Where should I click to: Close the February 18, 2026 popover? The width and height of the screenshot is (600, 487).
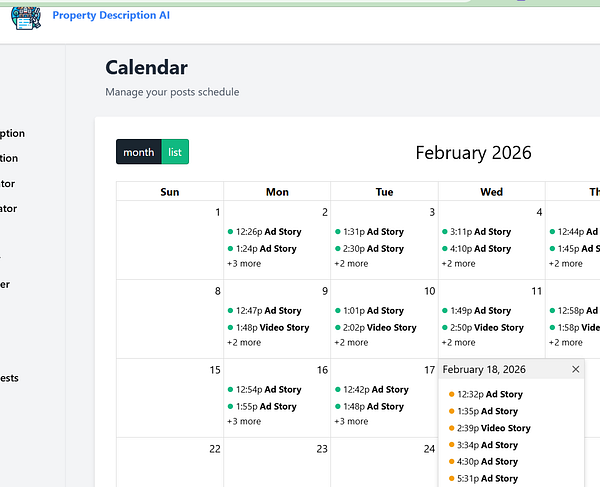point(576,369)
